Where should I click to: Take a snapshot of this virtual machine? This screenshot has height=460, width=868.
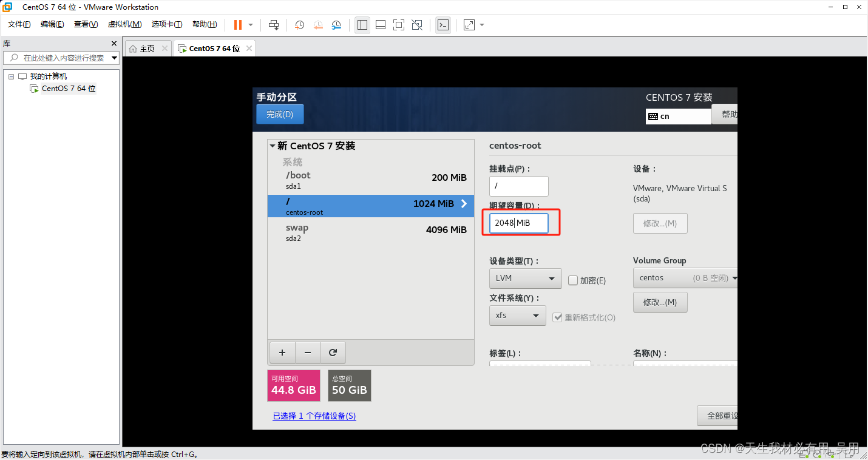[x=300, y=25]
